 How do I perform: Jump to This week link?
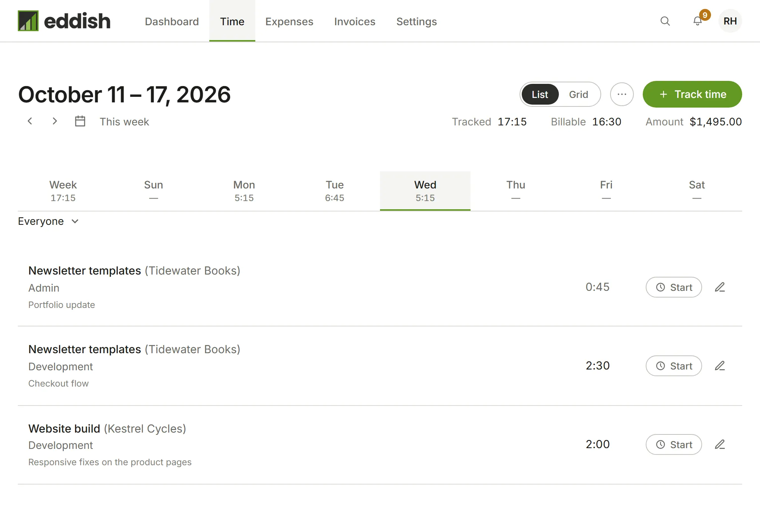tap(124, 122)
